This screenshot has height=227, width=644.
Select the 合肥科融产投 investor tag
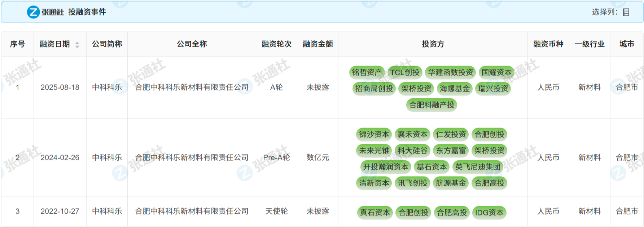tap(432, 105)
